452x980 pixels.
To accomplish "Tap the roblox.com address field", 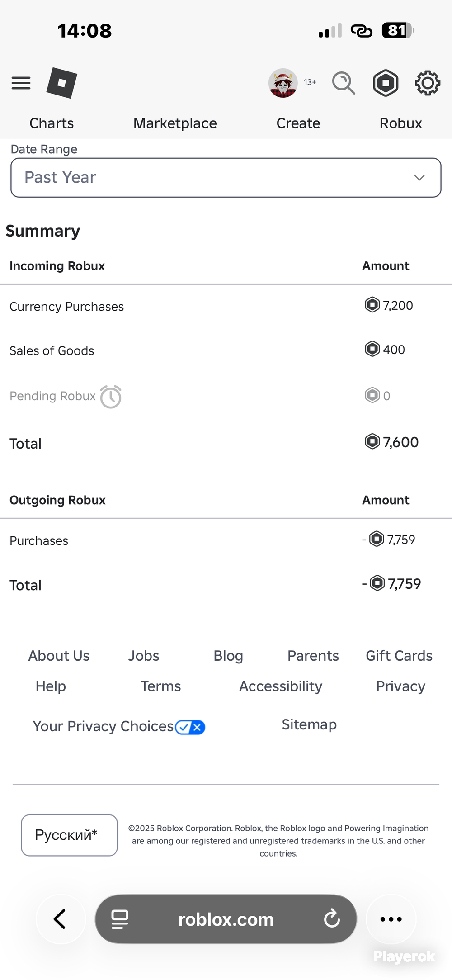I will tap(226, 919).
